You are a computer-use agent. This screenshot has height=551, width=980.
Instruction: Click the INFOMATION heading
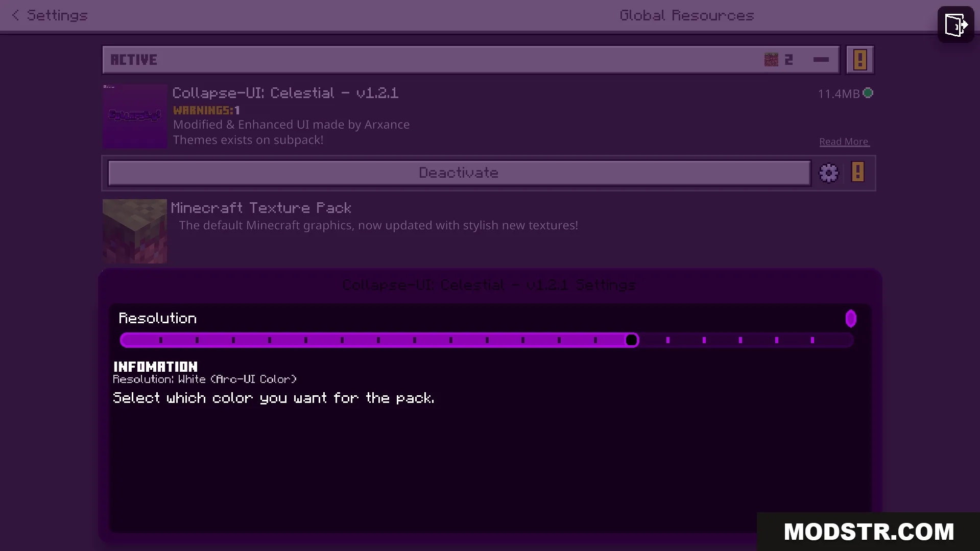pyautogui.click(x=155, y=367)
